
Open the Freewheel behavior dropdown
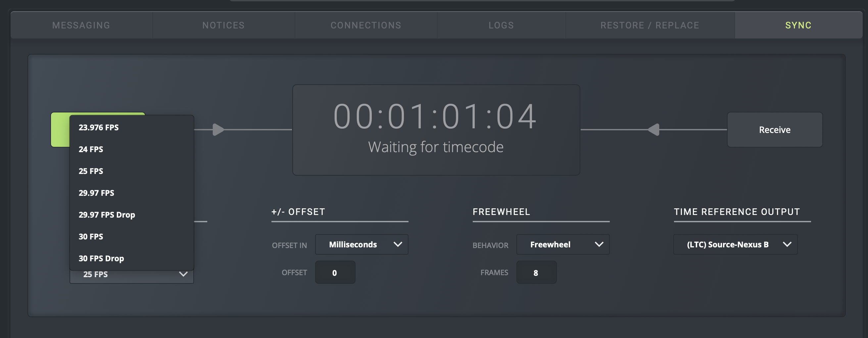pyautogui.click(x=563, y=244)
